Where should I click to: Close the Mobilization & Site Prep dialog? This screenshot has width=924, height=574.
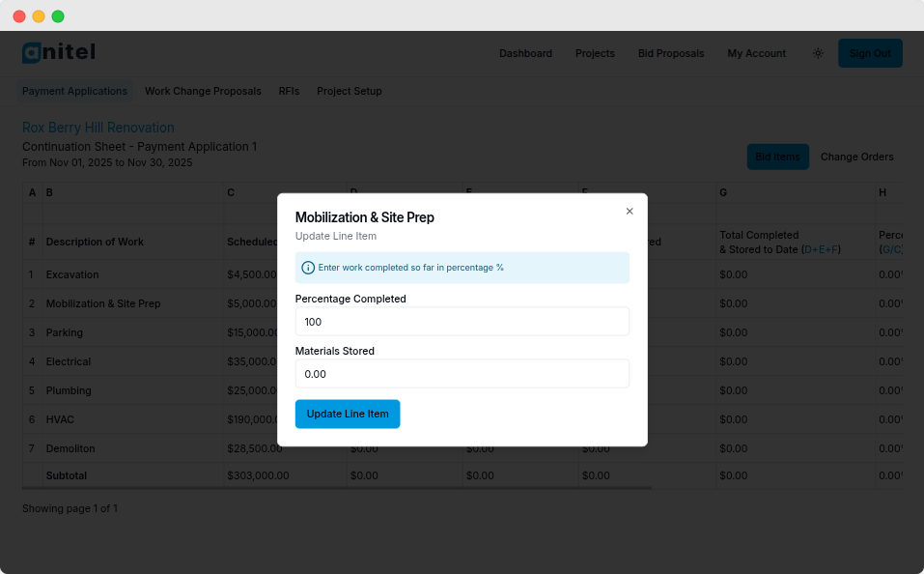point(630,211)
